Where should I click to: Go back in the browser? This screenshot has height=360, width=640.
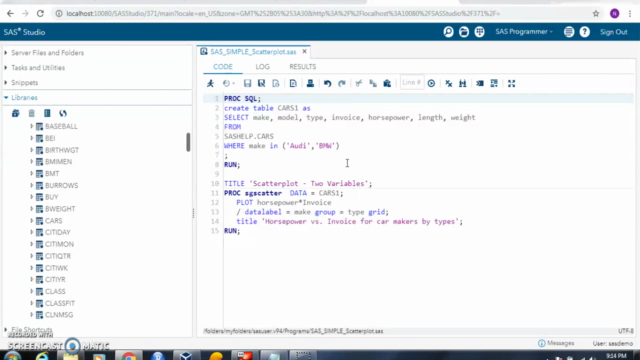point(10,13)
